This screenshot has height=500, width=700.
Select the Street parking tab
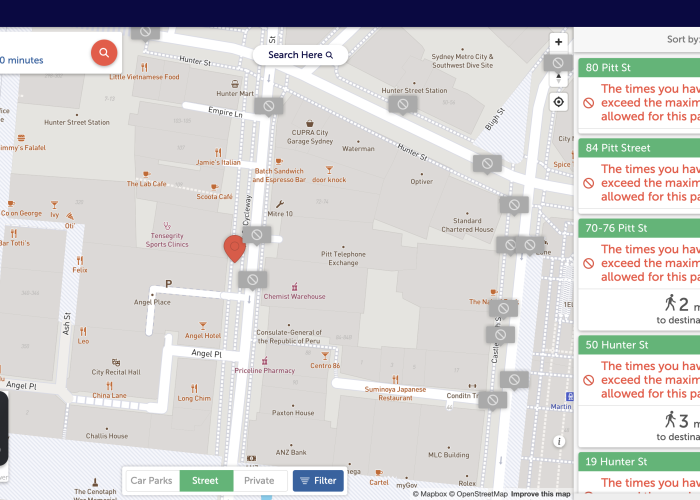(x=205, y=481)
